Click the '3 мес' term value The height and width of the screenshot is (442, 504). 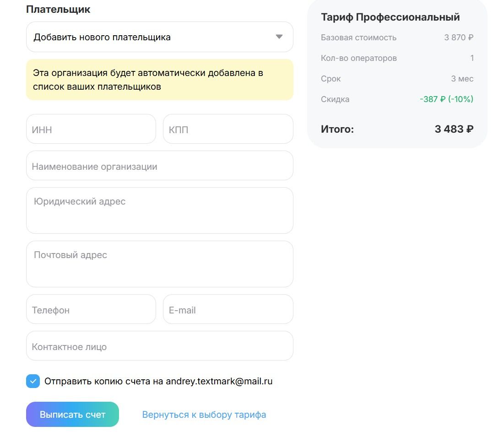[462, 79]
